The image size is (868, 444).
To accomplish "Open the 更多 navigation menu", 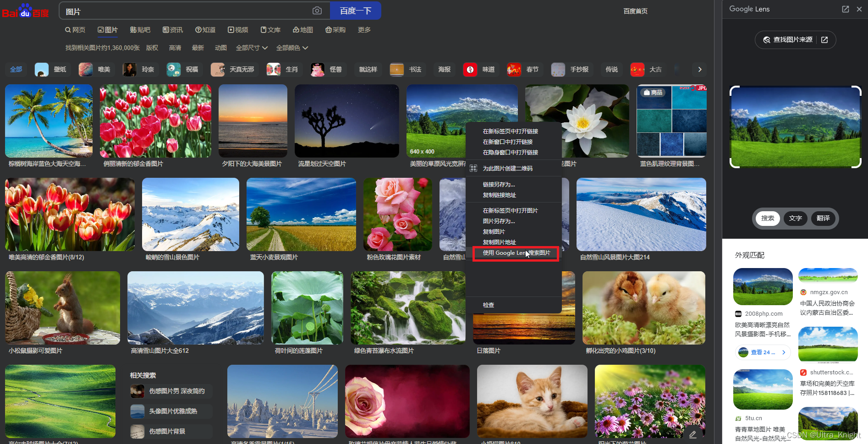I will point(364,30).
